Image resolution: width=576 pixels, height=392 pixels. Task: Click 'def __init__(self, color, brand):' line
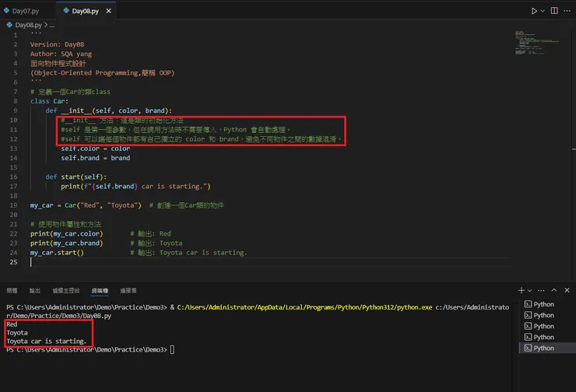click(x=109, y=110)
